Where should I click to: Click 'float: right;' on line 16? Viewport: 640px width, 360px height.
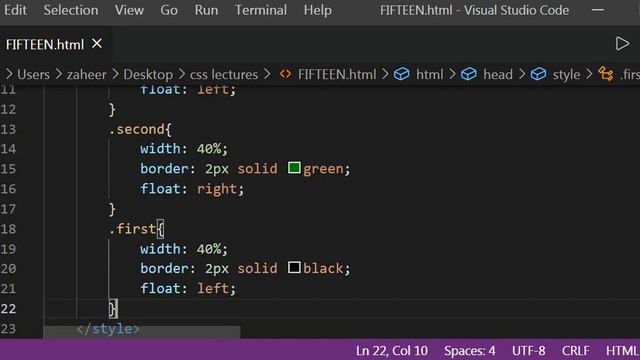tap(192, 189)
